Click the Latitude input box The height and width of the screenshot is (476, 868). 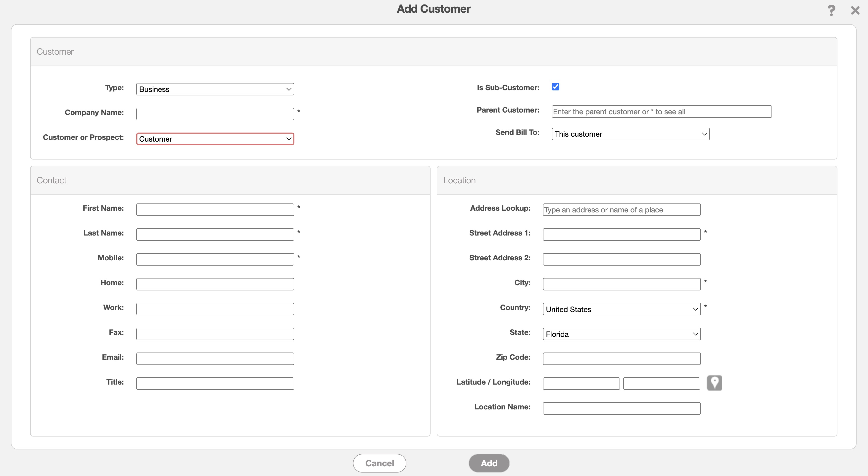click(581, 384)
